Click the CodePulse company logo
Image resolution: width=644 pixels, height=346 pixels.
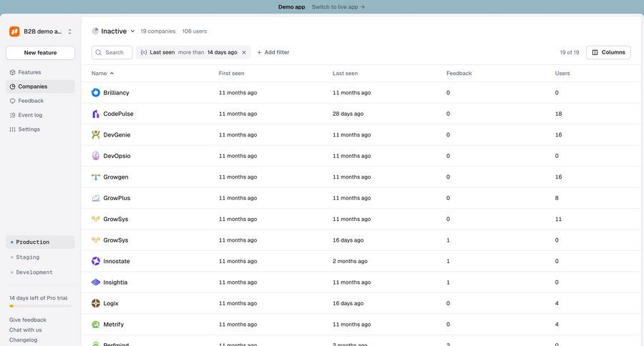[x=96, y=114]
